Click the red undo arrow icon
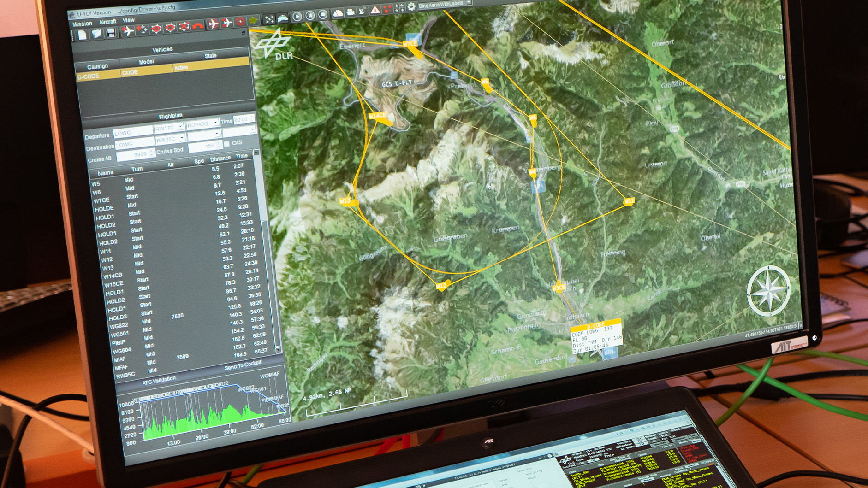The width and height of the screenshot is (868, 488). 198,26
